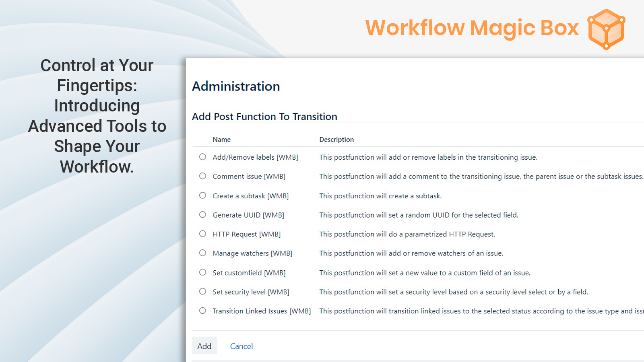
Task: Click description about adding a comment to issues
Action: 481,177
